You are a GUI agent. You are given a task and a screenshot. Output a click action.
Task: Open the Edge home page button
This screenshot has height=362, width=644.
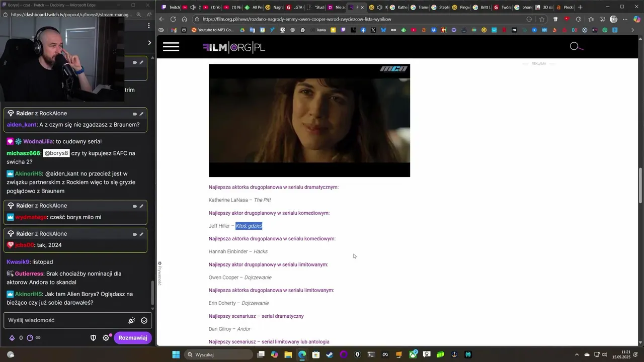(x=184, y=19)
